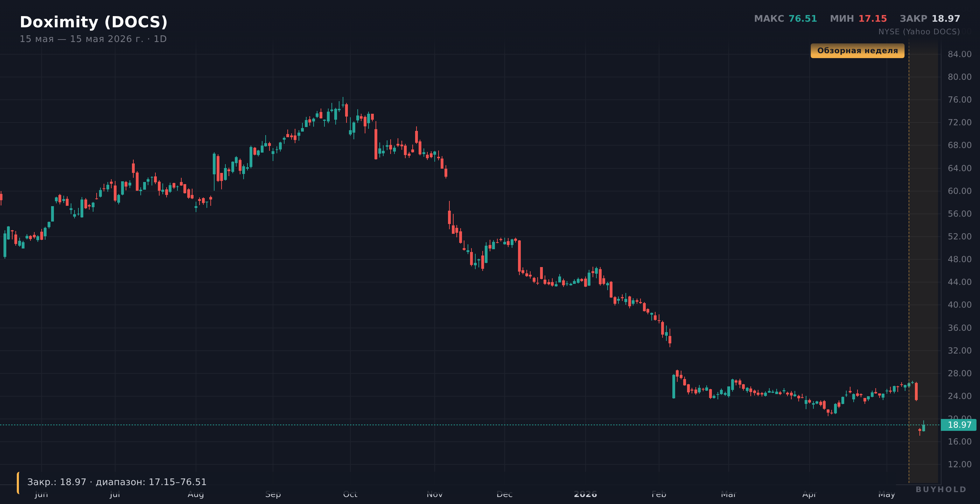This screenshot has height=504, width=980.
Task: Click the Apr label on the time axis
Action: coord(809,494)
